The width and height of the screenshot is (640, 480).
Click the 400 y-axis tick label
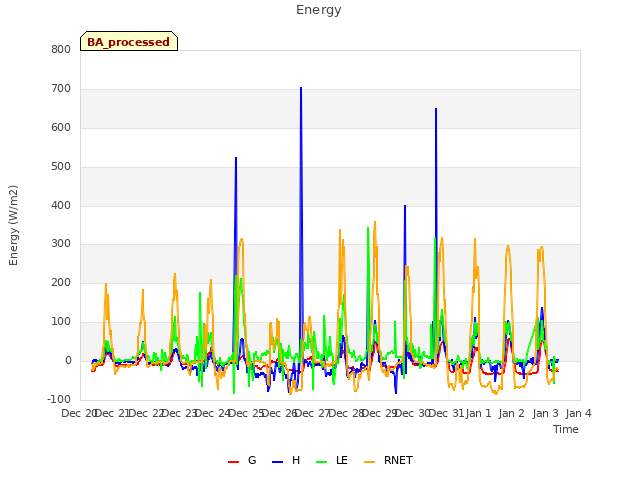click(61, 205)
